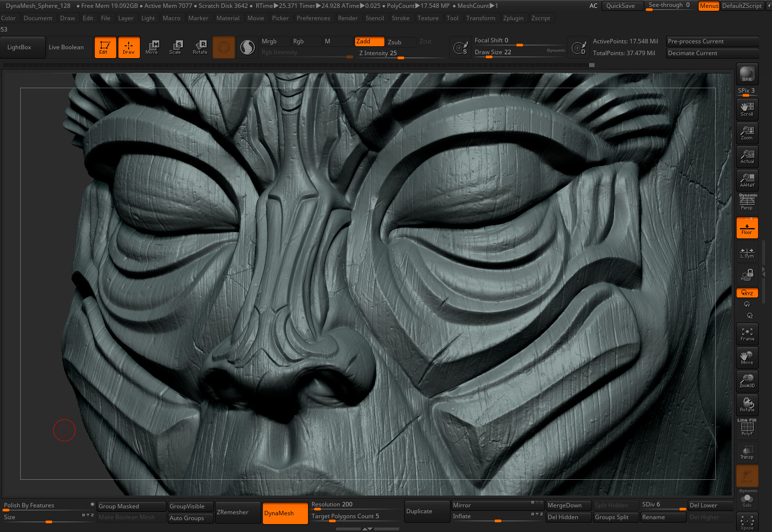The width and height of the screenshot is (772, 532).
Task: Click Duplicate button
Action: (427, 511)
